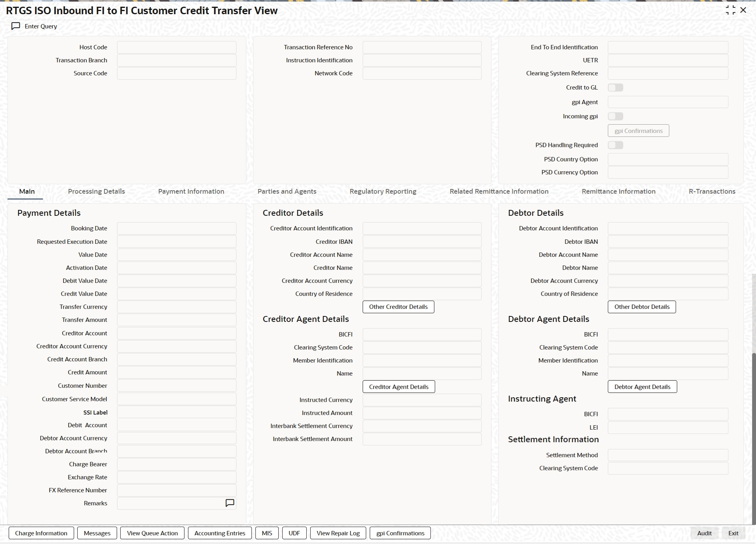Click the Transfer Amount field
Viewport: 756px width, 544px height.
[177, 320]
